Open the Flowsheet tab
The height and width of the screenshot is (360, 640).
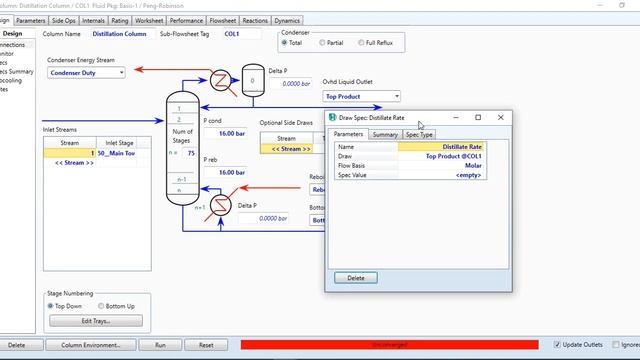pyautogui.click(x=222, y=20)
